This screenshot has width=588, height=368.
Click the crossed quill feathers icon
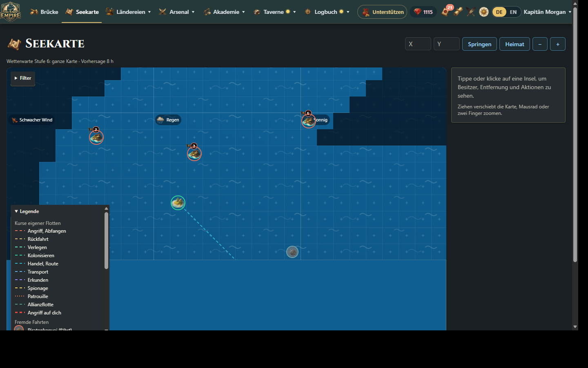tap(471, 12)
